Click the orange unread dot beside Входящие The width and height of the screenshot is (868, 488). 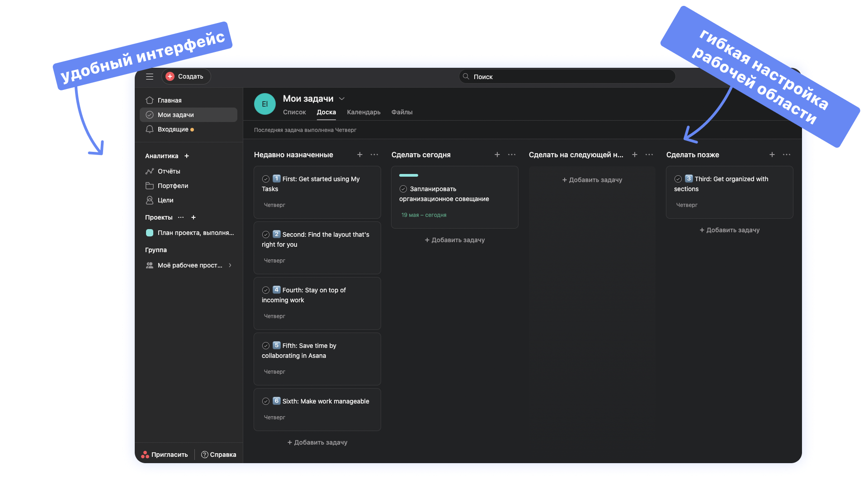click(192, 130)
